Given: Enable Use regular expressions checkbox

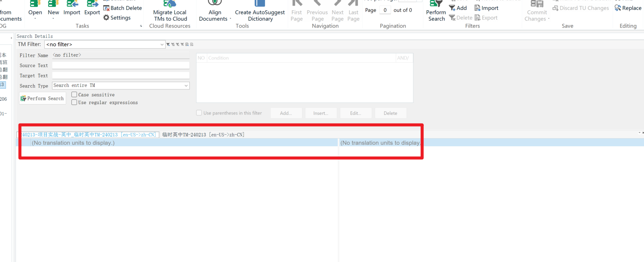Looking at the screenshot, I should pyautogui.click(x=74, y=102).
